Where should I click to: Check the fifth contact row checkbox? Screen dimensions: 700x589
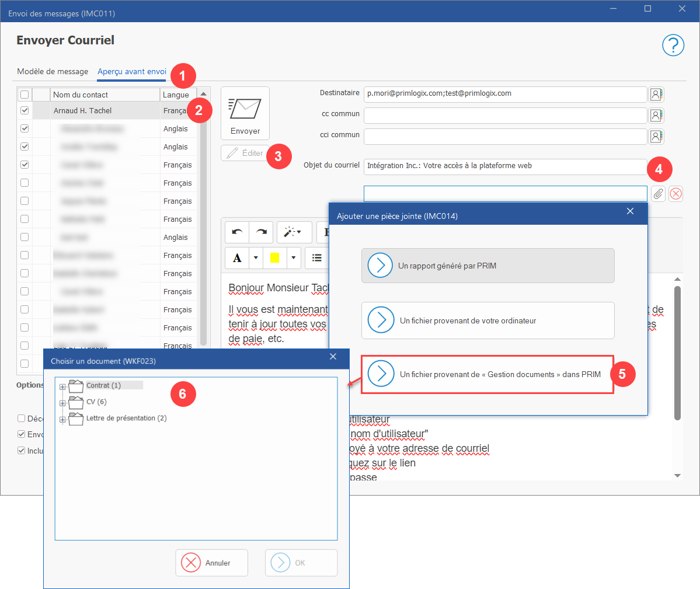25,183
